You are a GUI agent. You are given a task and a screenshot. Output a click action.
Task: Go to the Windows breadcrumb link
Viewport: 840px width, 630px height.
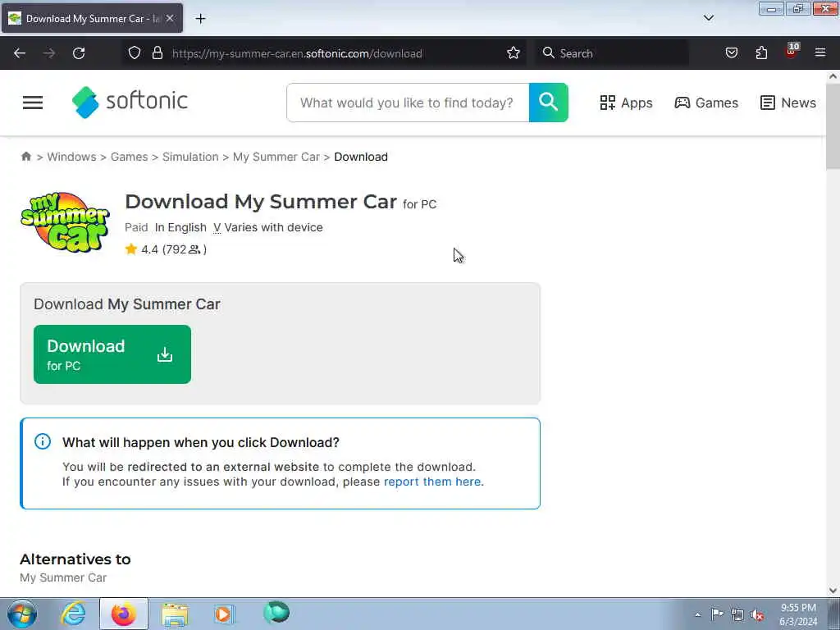[72, 157]
